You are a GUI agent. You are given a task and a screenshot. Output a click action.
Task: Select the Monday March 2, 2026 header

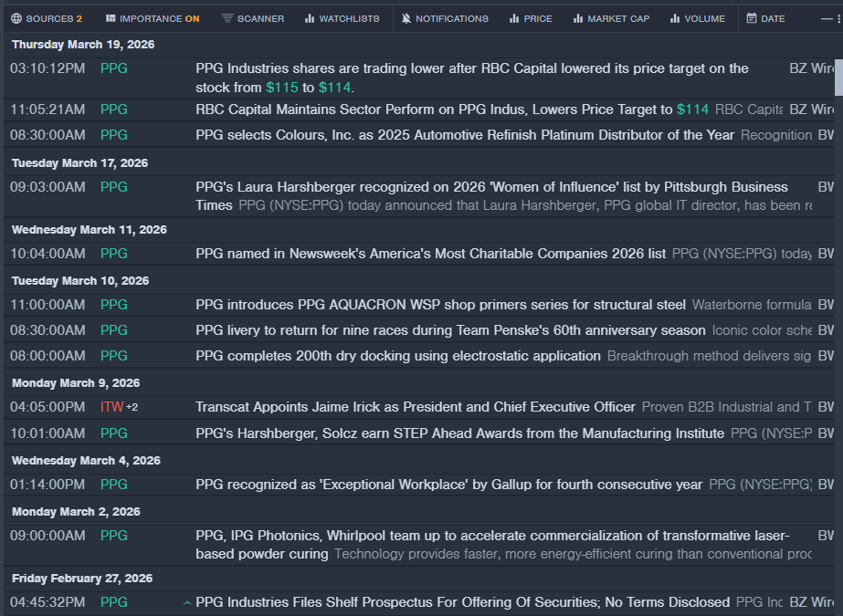point(76,512)
